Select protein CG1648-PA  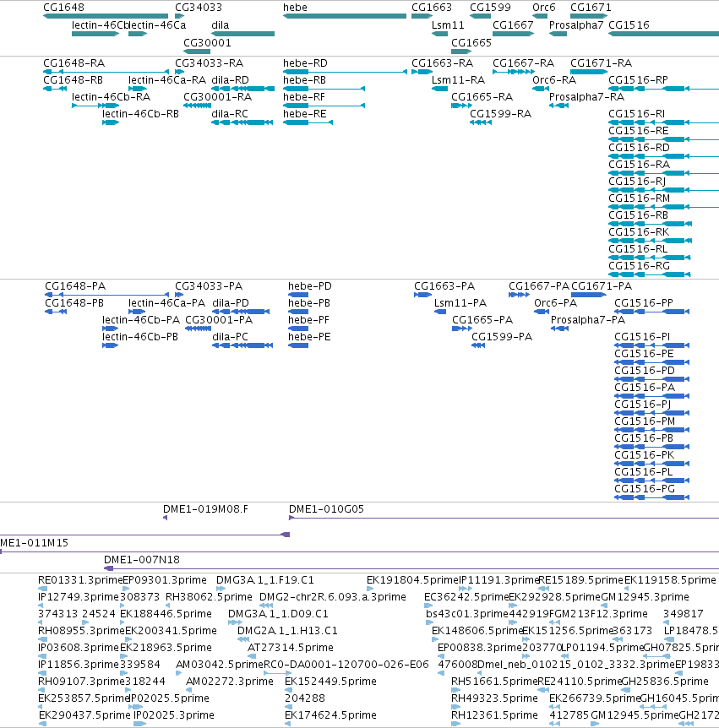coord(106,295)
